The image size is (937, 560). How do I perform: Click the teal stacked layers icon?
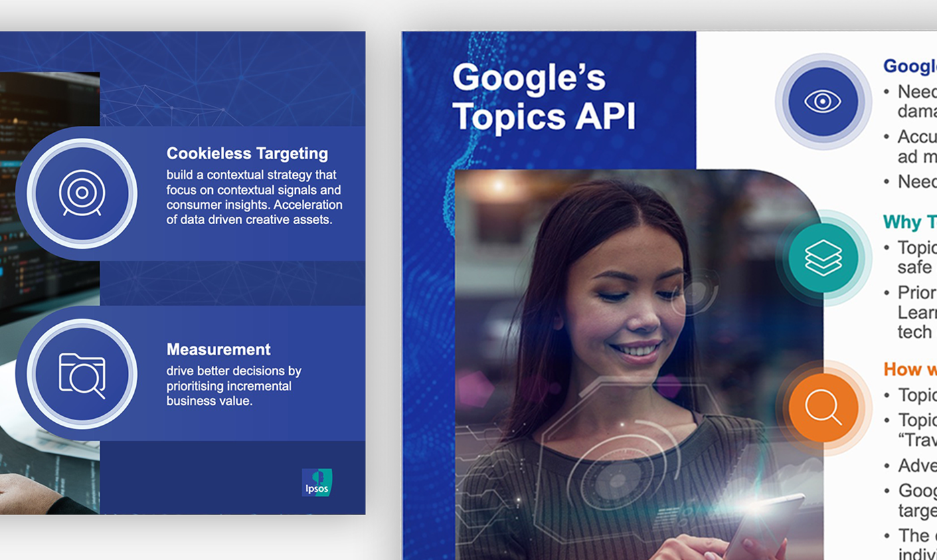pos(823,258)
